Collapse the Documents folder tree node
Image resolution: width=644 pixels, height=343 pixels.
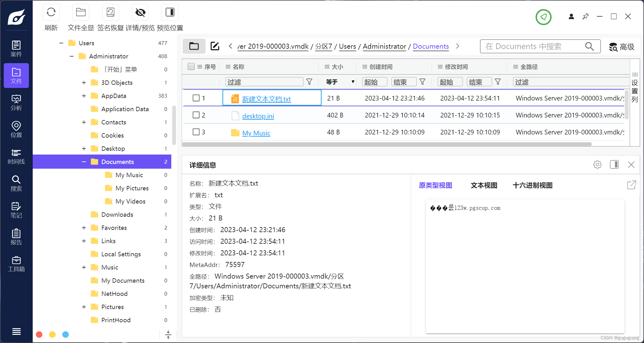pos(84,162)
